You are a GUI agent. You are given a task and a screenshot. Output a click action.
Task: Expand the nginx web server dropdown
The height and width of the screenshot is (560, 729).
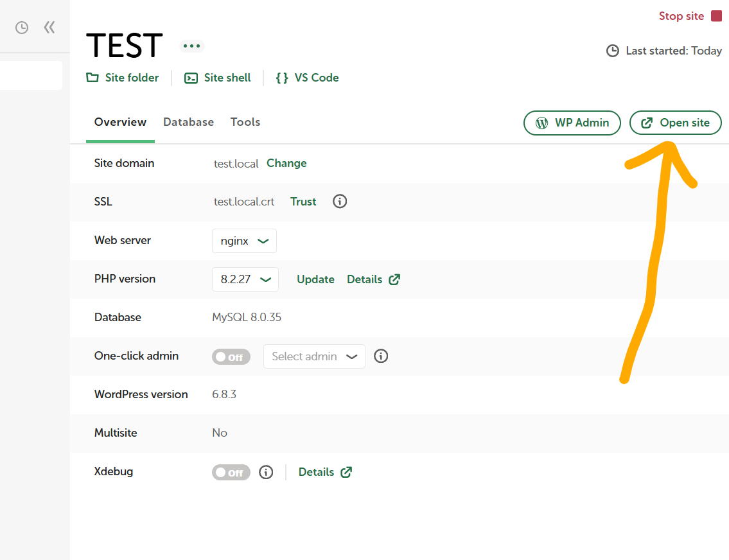pos(244,241)
